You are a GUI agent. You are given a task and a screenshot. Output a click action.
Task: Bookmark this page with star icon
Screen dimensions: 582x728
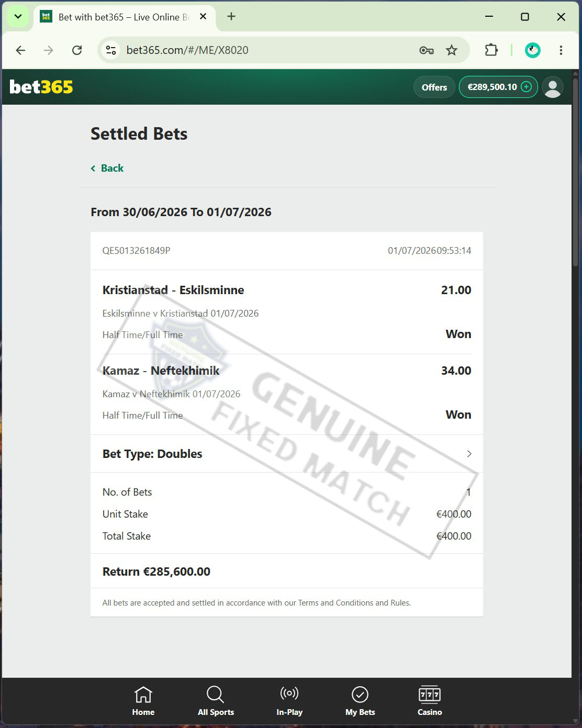pos(452,50)
